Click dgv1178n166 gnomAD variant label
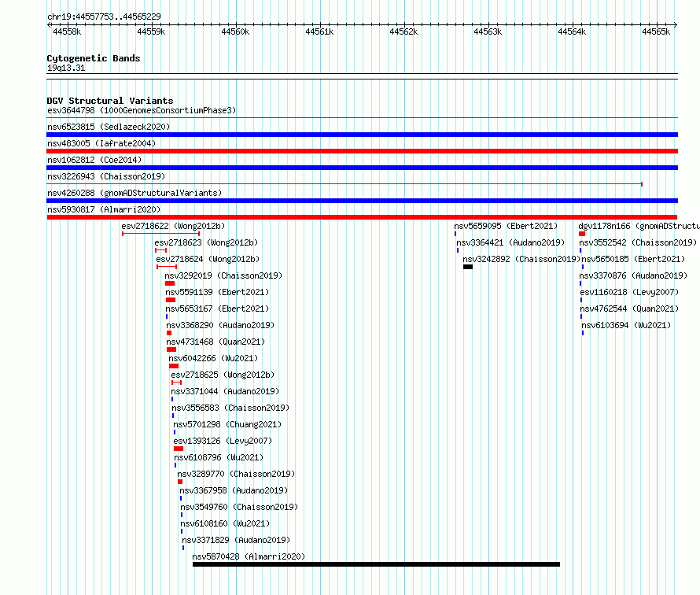The width and height of the screenshot is (700, 595). [639, 226]
